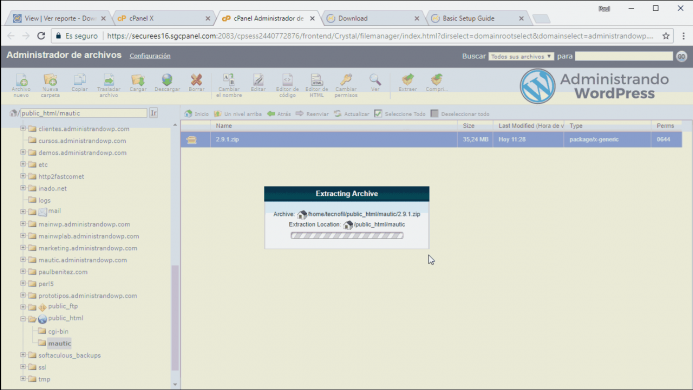Switch to the Basic Setup Guide tab
This screenshot has width=693, height=390.
pyautogui.click(x=477, y=18)
